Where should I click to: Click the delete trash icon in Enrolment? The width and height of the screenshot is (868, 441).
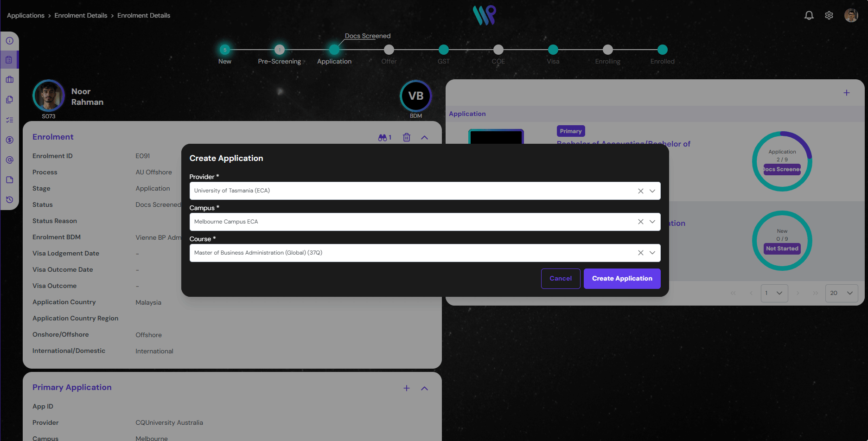(x=407, y=137)
